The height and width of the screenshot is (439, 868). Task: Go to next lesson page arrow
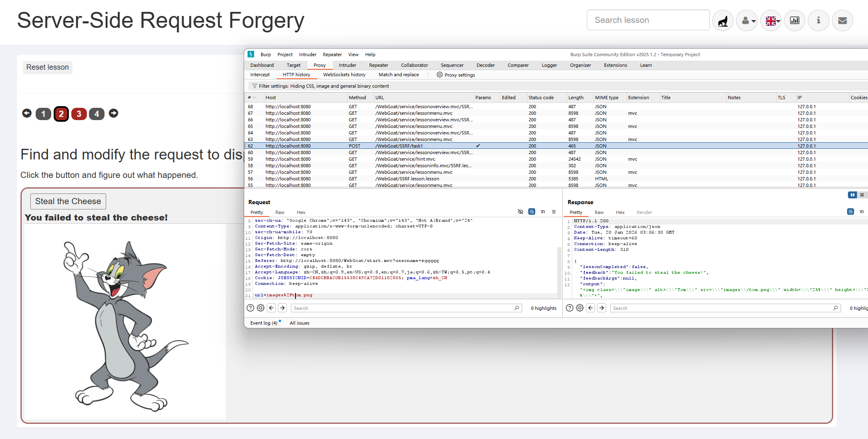tap(114, 113)
